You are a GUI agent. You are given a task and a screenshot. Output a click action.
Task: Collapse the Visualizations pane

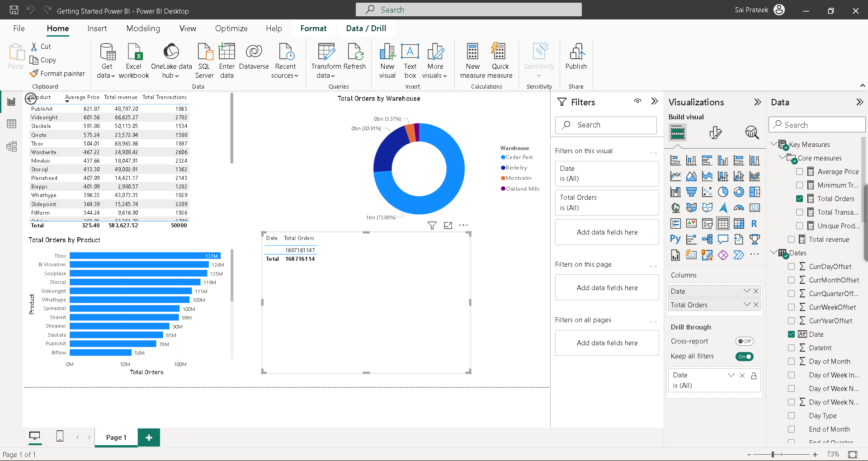tap(757, 102)
